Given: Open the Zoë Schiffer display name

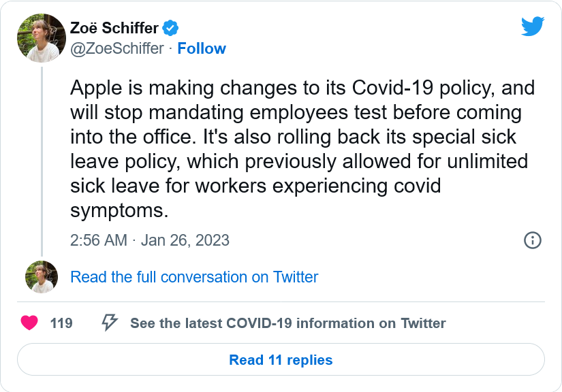Looking at the screenshot, I should coord(114,28).
